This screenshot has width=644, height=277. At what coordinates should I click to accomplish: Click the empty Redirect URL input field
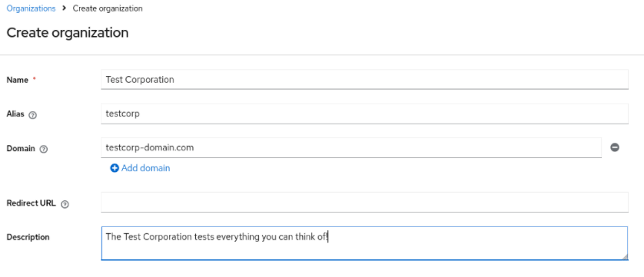pyautogui.click(x=364, y=203)
